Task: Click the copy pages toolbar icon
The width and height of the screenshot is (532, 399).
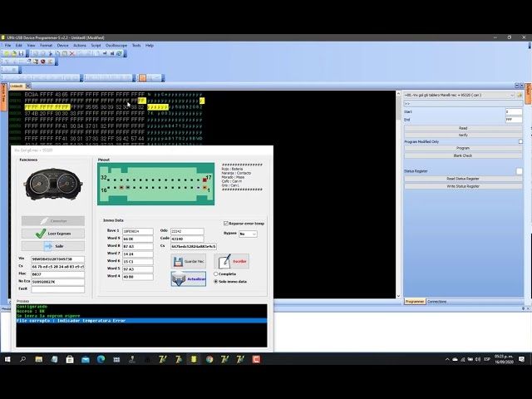Action: [x=57, y=53]
